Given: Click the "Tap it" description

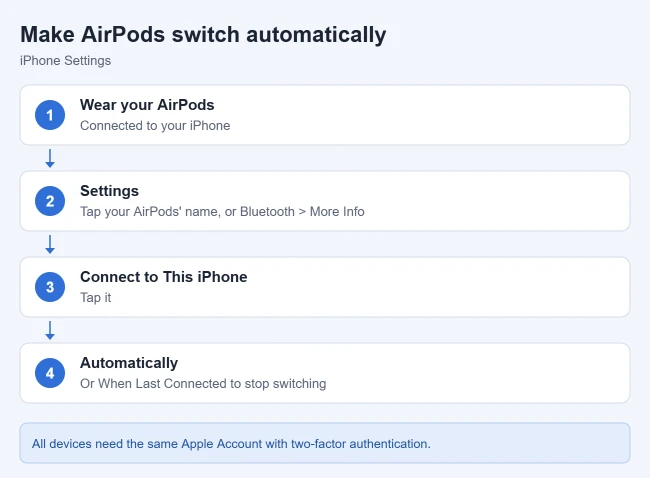Looking at the screenshot, I should (96, 298).
